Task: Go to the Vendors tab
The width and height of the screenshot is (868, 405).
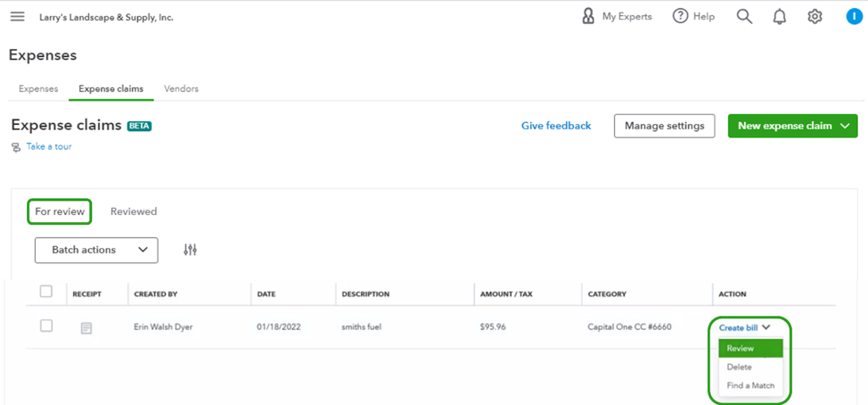Action: click(x=182, y=88)
